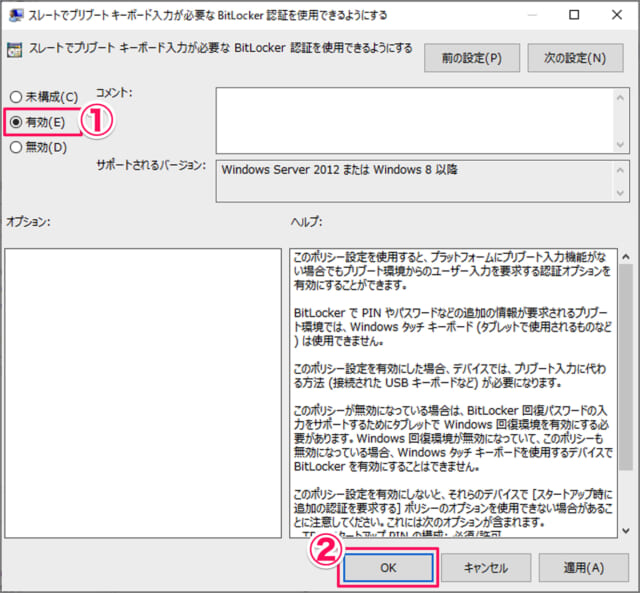Confirm with the OK button
The width and height of the screenshot is (640, 593).
pos(388,568)
